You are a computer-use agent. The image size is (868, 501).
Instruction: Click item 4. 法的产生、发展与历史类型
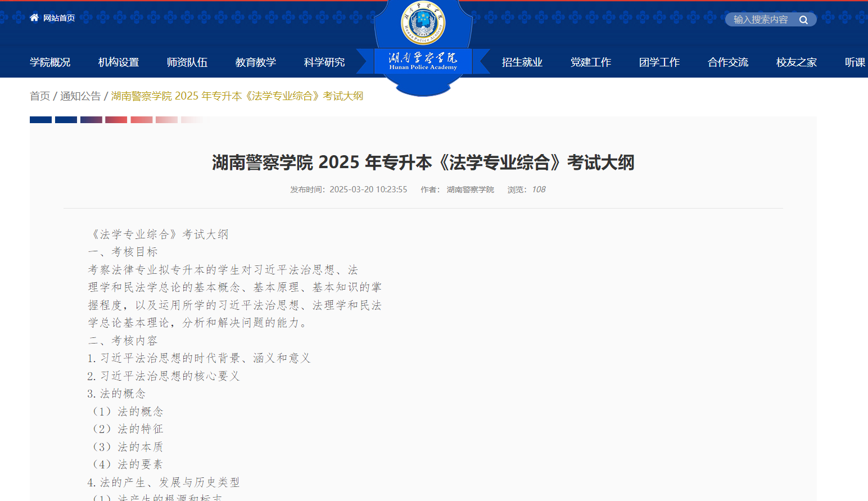tap(164, 482)
